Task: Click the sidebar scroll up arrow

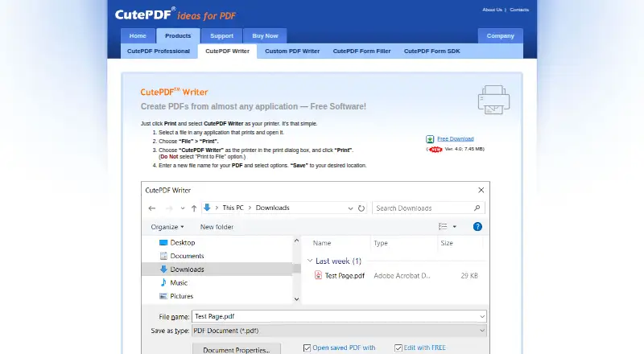Action: tap(296, 241)
